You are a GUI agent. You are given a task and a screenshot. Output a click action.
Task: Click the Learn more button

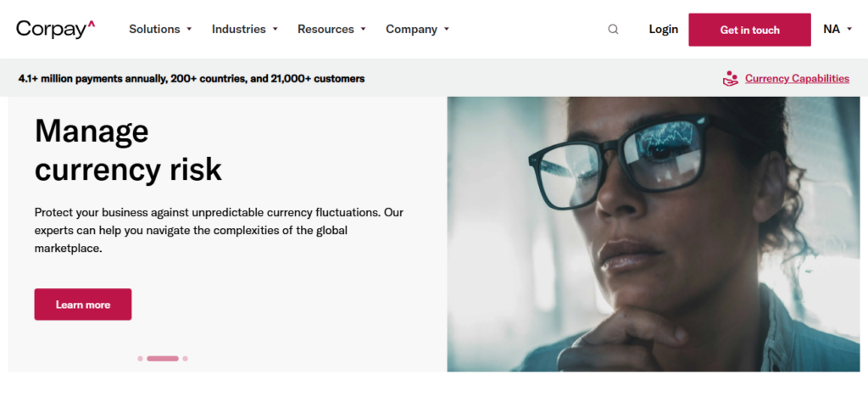pyautogui.click(x=83, y=305)
